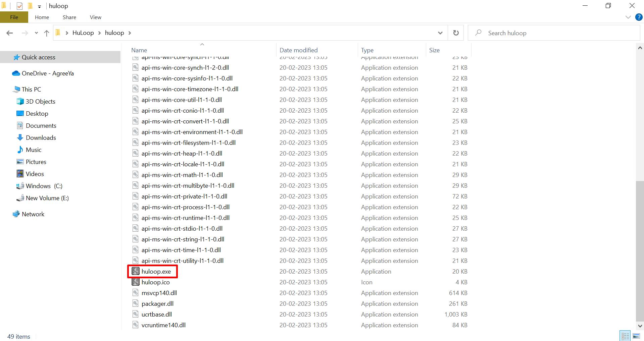This screenshot has width=644, height=341.
Task: Switch to large icons view in status bar
Action: [636, 336]
